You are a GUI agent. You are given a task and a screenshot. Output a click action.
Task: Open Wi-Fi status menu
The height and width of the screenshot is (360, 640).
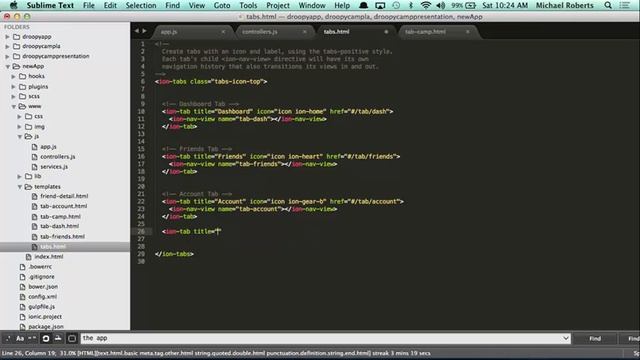click(426, 5)
